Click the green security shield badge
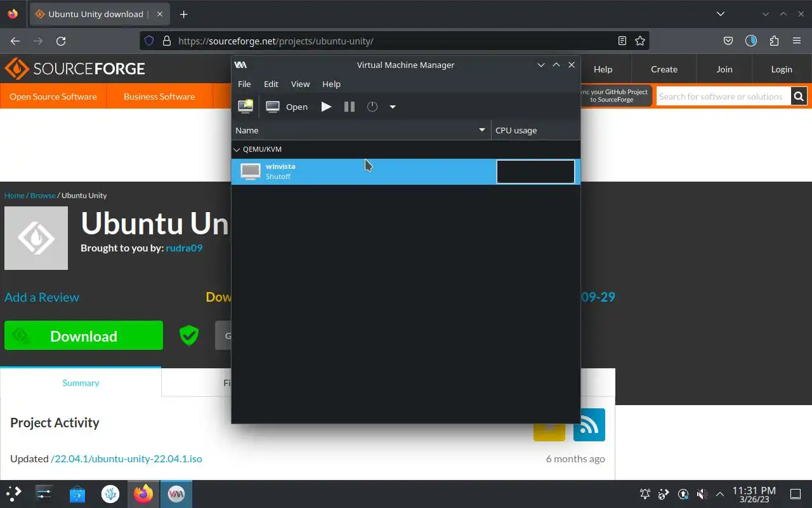The height and width of the screenshot is (508, 812). pos(189,335)
